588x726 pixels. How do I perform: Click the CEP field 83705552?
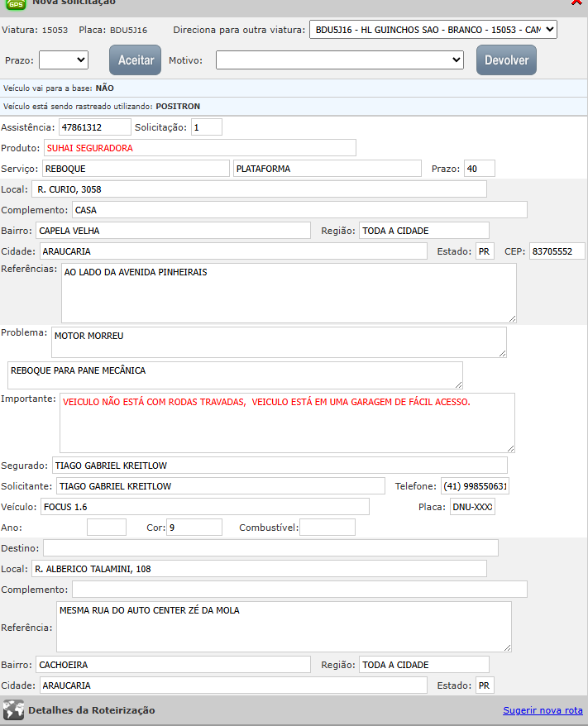(x=557, y=251)
